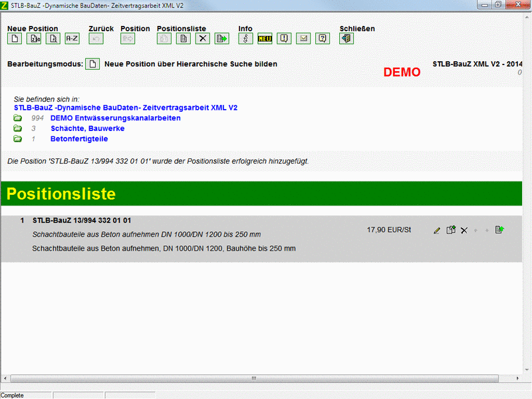This screenshot has height=399, width=532.
Task: Click the price 17,90 EUR/St
Action: [x=389, y=230]
